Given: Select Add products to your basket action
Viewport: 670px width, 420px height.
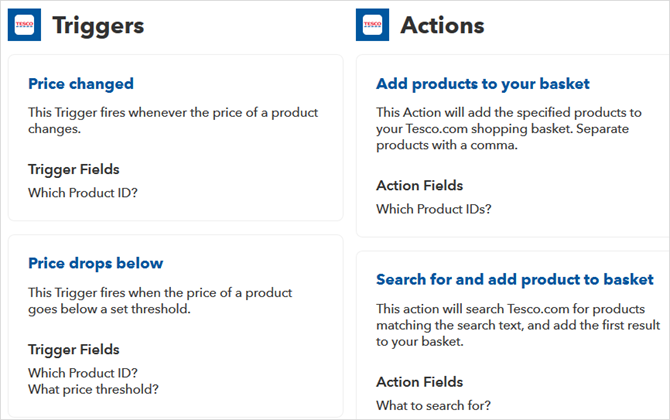Looking at the screenshot, I should click(x=483, y=84).
